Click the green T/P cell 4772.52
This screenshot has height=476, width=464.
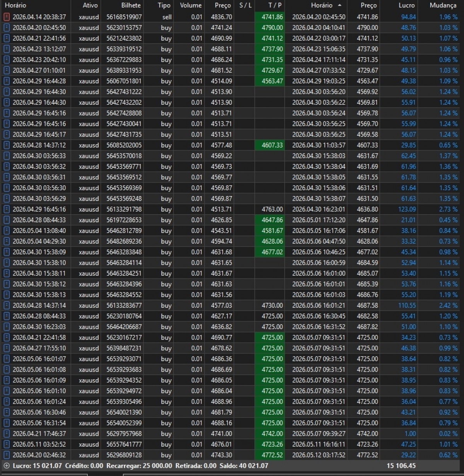(x=270, y=455)
